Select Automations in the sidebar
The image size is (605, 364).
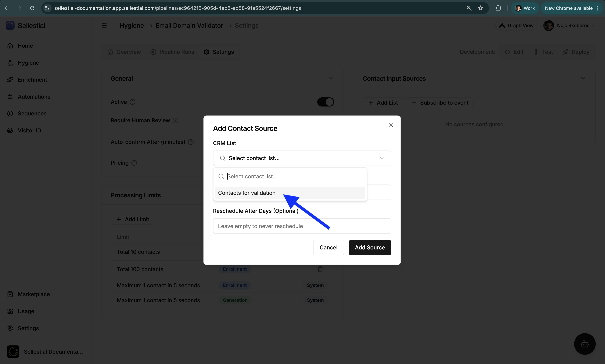tap(34, 97)
